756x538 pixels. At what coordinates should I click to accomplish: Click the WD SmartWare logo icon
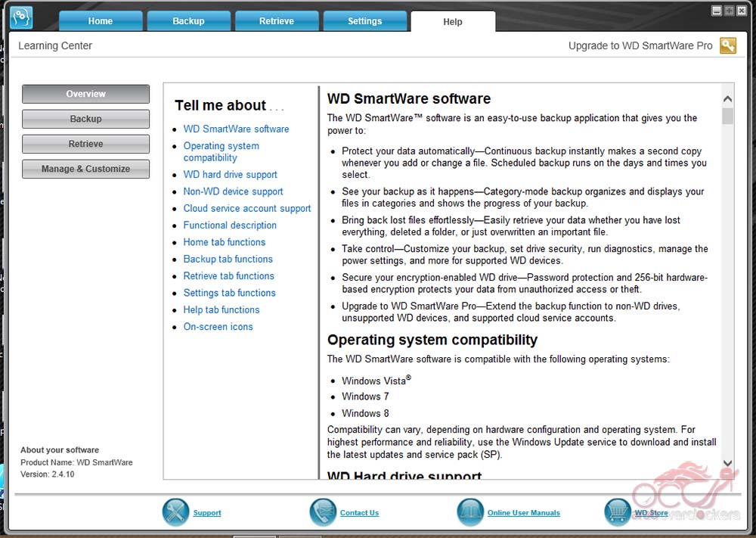click(x=21, y=17)
